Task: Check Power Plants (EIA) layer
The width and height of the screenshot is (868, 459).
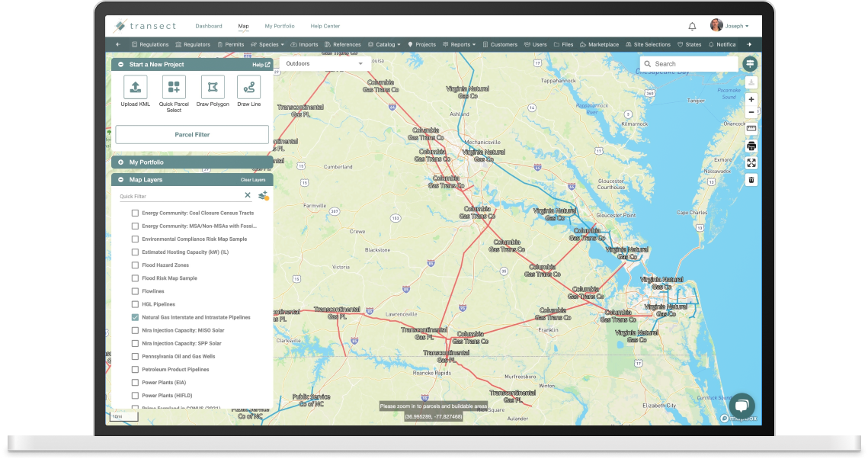Action: click(135, 383)
